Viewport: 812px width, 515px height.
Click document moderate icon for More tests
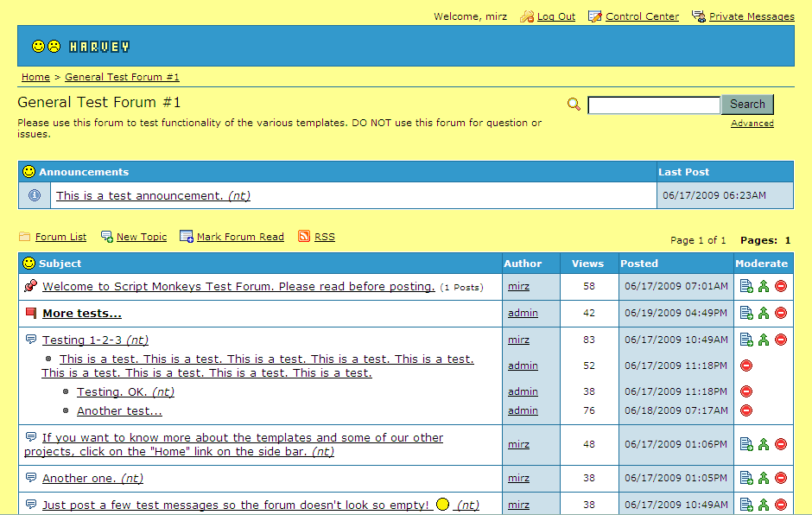coord(746,313)
